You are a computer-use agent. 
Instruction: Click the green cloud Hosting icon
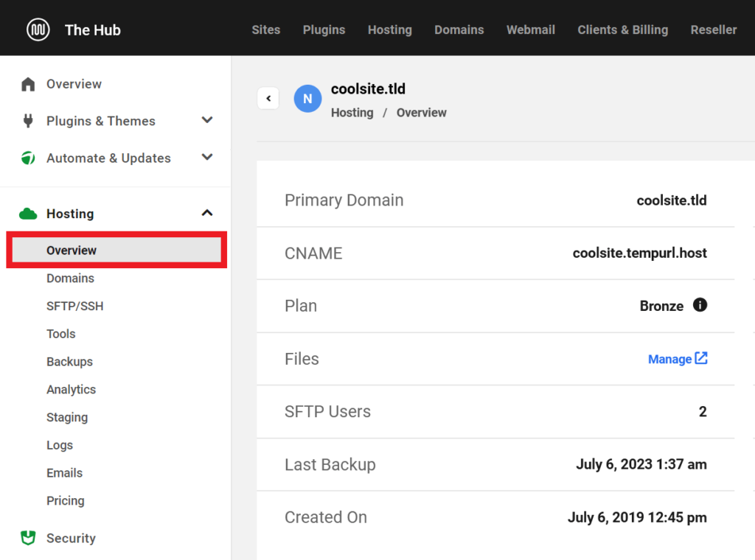(x=28, y=214)
